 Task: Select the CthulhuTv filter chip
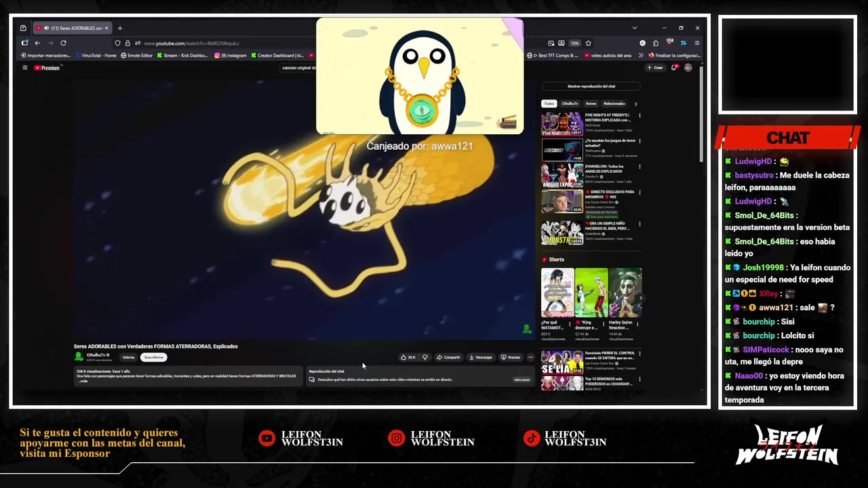tap(570, 104)
